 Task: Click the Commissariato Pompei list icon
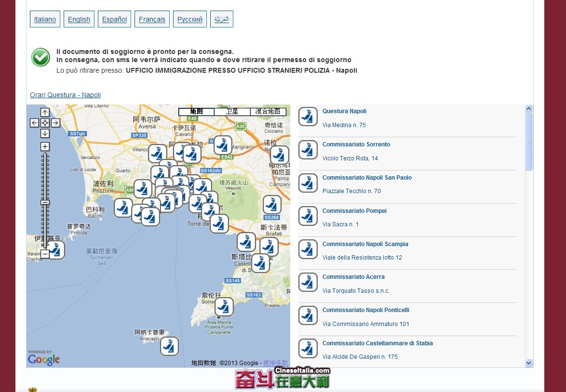[308, 216]
